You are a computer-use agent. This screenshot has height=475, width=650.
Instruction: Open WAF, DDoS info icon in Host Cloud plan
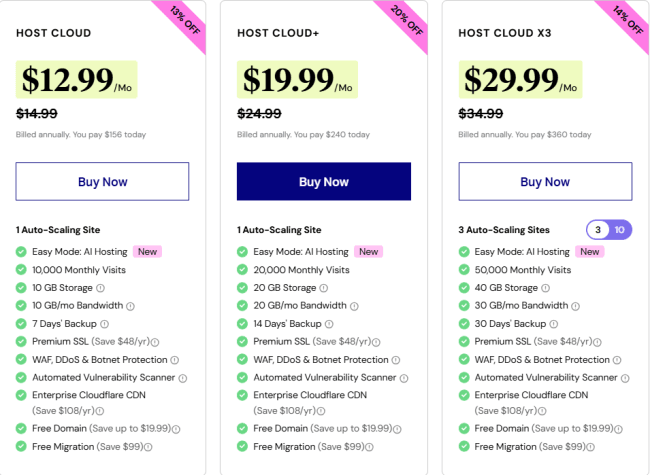[x=174, y=360]
